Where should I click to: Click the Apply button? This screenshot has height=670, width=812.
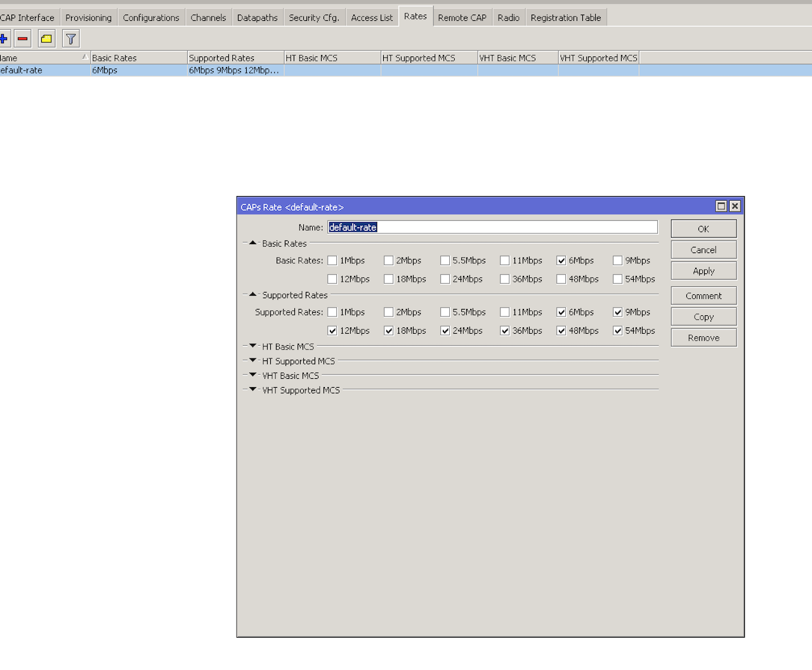tap(703, 270)
